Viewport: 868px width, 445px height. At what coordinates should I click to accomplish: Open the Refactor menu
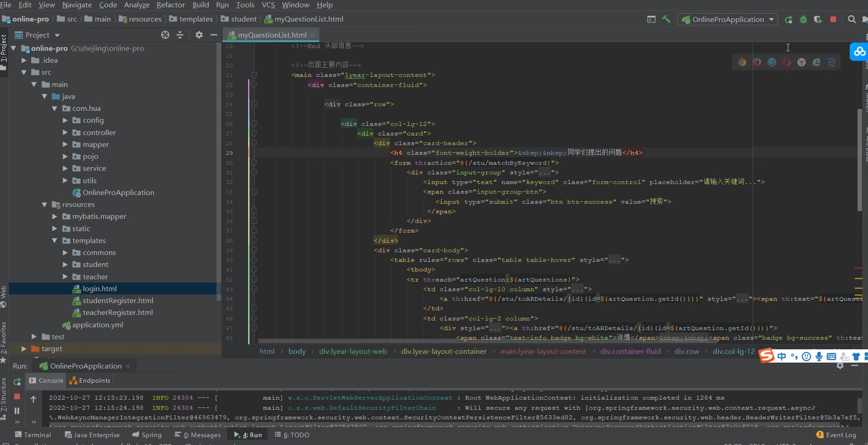pyautogui.click(x=170, y=5)
